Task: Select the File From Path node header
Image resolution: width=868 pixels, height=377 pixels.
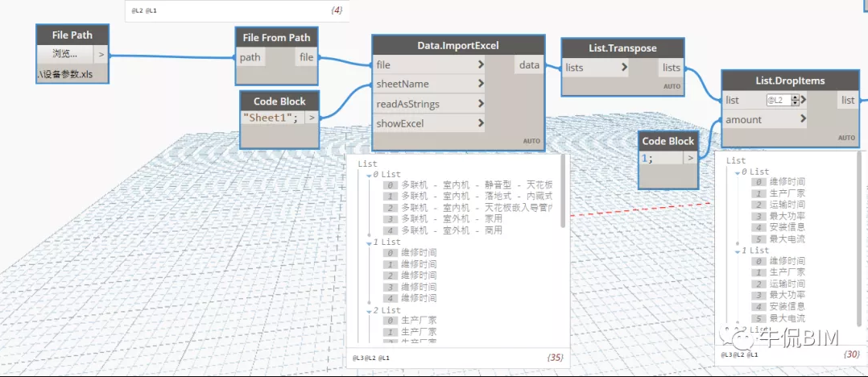Action: coord(277,38)
